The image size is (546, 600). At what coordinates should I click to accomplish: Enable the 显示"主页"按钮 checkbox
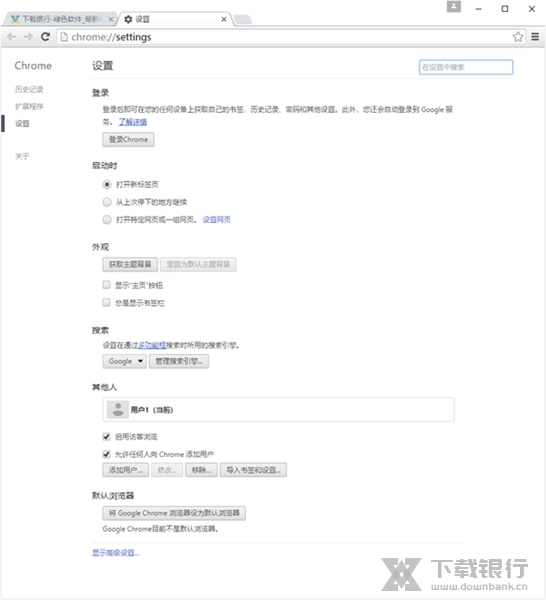(106, 285)
